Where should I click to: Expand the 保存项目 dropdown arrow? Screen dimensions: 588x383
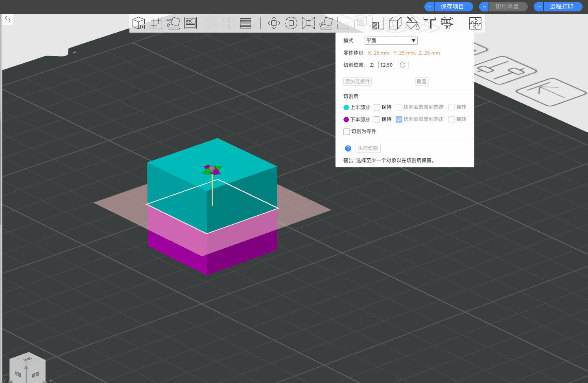[x=429, y=7]
